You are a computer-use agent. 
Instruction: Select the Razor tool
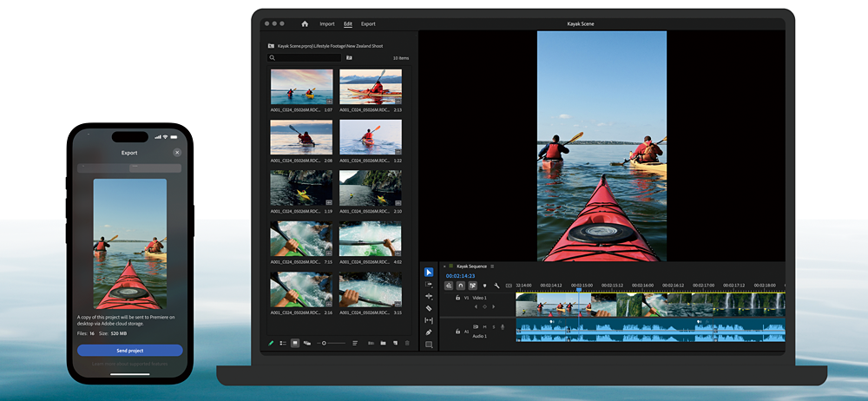coord(429,308)
